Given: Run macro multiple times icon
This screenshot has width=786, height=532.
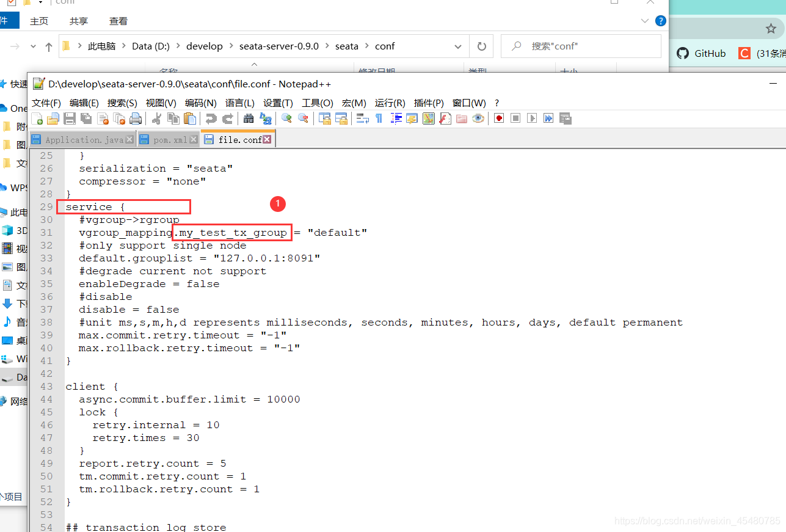Looking at the screenshot, I should pos(548,118).
